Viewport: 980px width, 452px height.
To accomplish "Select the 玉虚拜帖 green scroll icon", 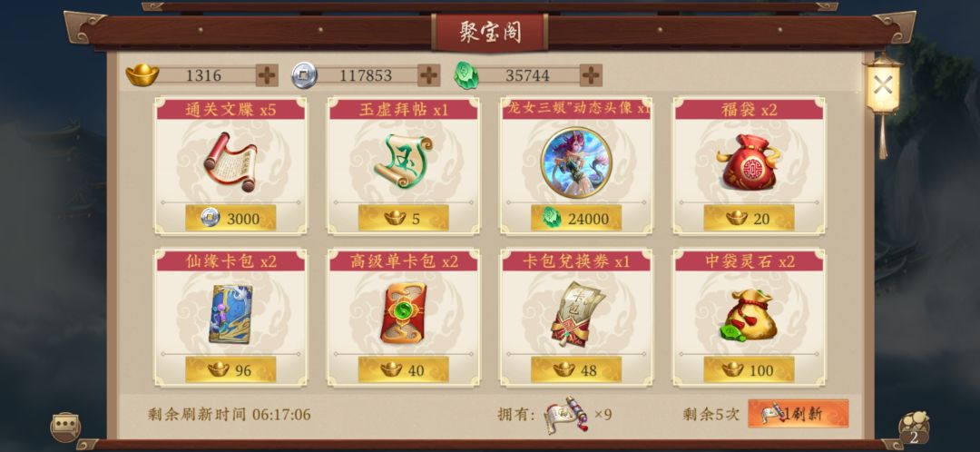I will (403, 162).
